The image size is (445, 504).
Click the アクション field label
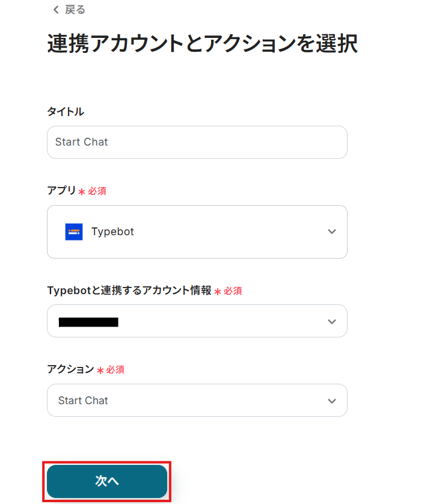(x=70, y=369)
